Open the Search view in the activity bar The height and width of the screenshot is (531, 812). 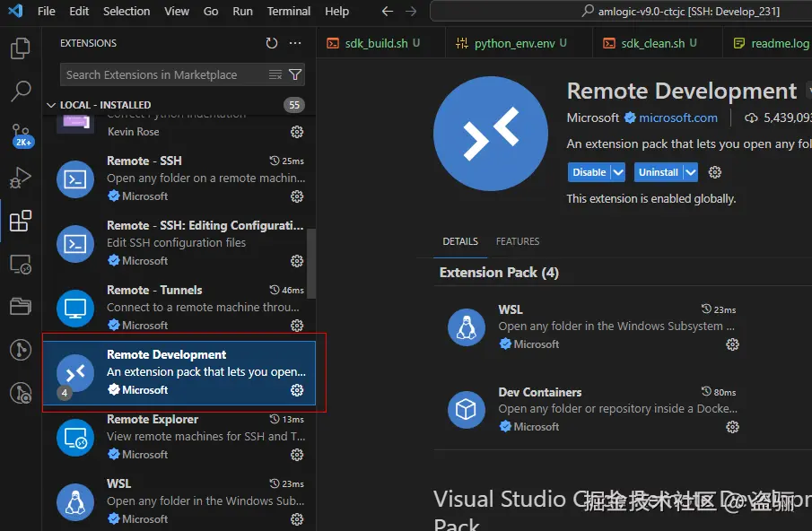pos(20,91)
